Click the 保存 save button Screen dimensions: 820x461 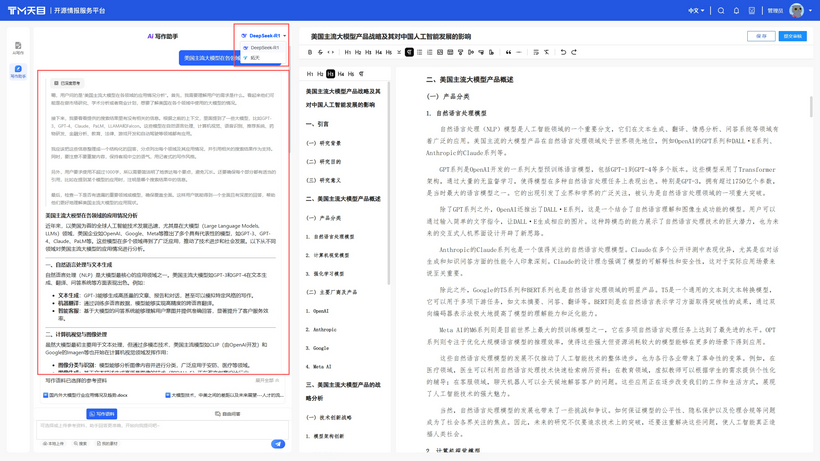coord(761,36)
